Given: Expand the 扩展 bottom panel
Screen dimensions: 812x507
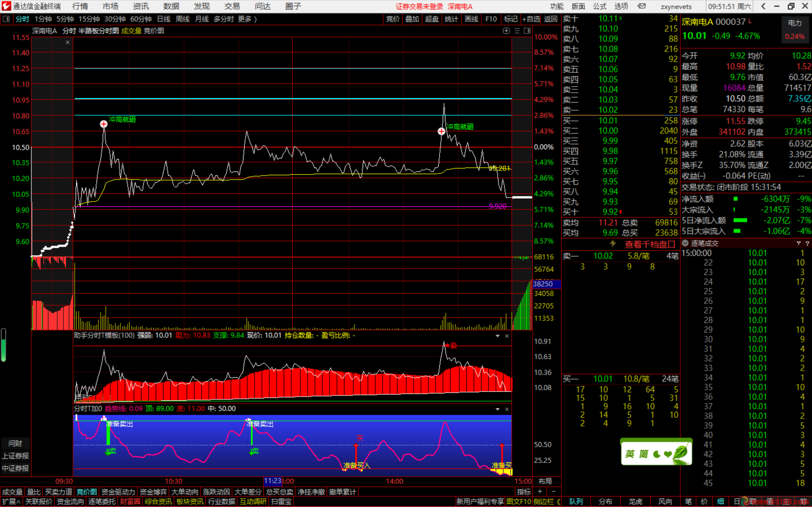Looking at the screenshot, I should tap(11, 502).
